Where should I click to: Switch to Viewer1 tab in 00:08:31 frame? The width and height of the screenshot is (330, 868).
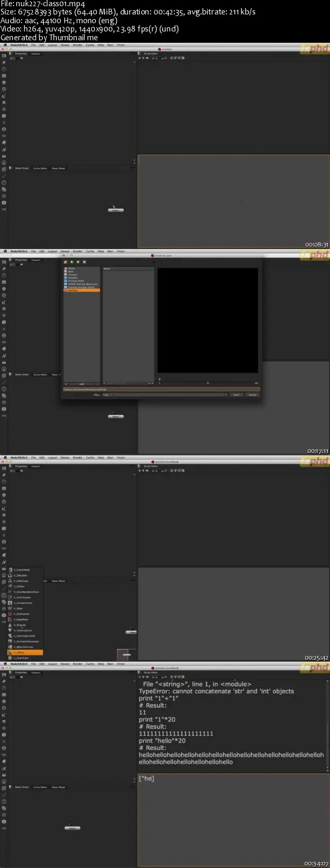click(x=36, y=54)
